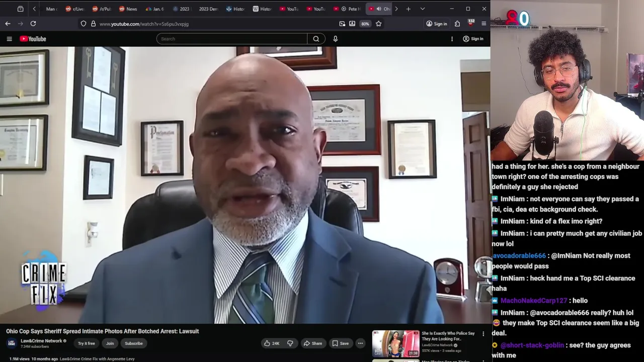Open the red extension with 132 badge

pyautogui.click(x=471, y=23)
